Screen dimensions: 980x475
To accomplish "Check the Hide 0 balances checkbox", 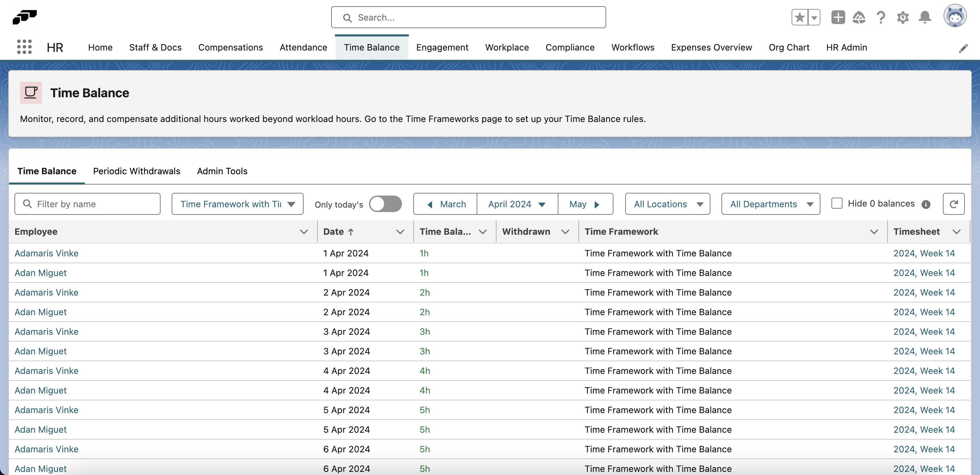I will (x=837, y=203).
